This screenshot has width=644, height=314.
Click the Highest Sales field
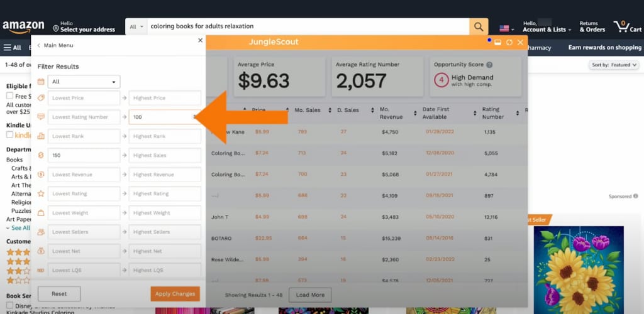tap(165, 155)
